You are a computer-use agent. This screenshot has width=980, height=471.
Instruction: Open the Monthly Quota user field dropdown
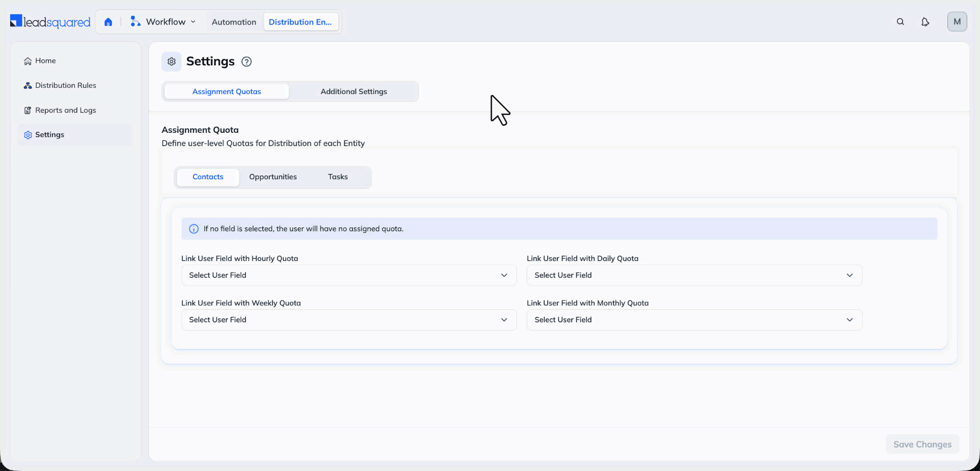pyautogui.click(x=694, y=320)
